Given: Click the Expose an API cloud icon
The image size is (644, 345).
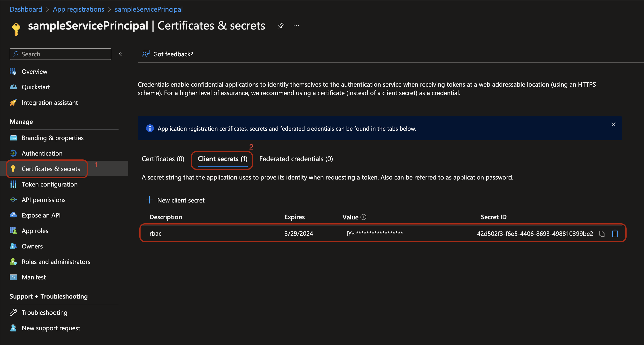Looking at the screenshot, I should [13, 215].
